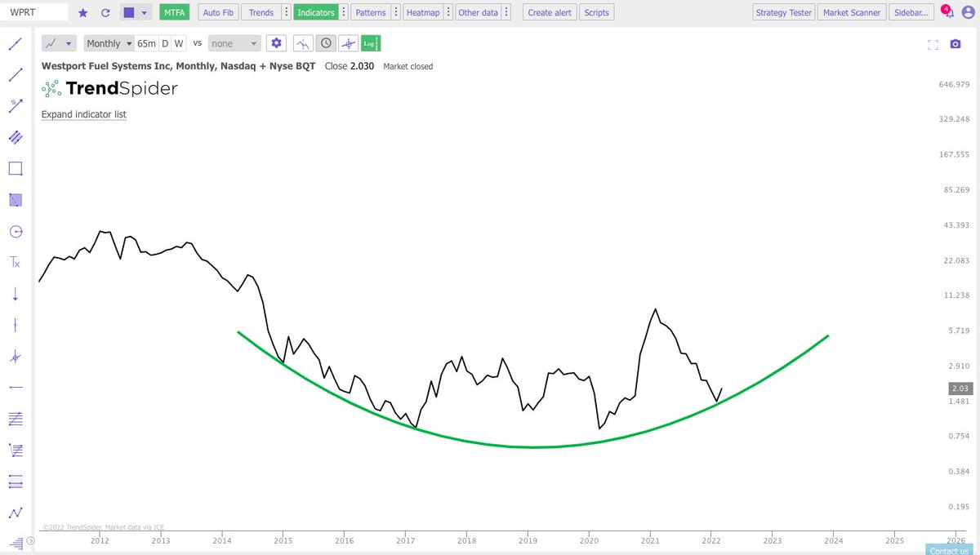
Task: Select the horizontal levels tool
Action: pyautogui.click(x=15, y=482)
